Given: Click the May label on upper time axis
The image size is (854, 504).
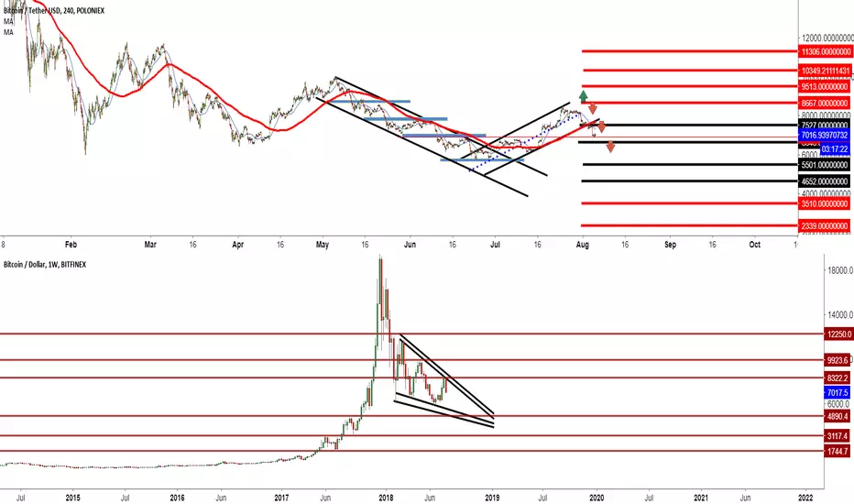Looking at the screenshot, I should (x=323, y=245).
